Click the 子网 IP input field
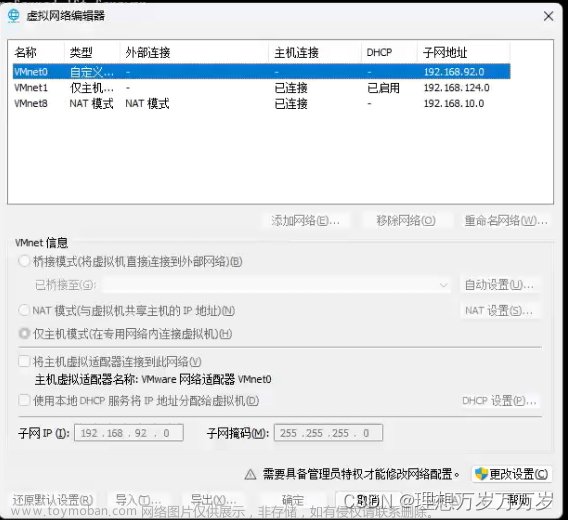Image resolution: width=568 pixels, height=520 pixels. click(x=129, y=433)
